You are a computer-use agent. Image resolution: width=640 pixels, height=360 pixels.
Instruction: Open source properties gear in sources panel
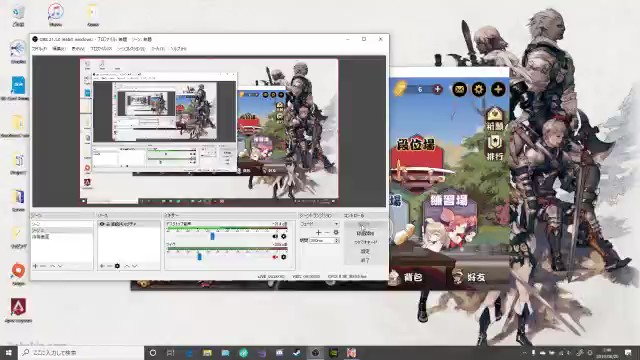pyautogui.click(x=117, y=266)
